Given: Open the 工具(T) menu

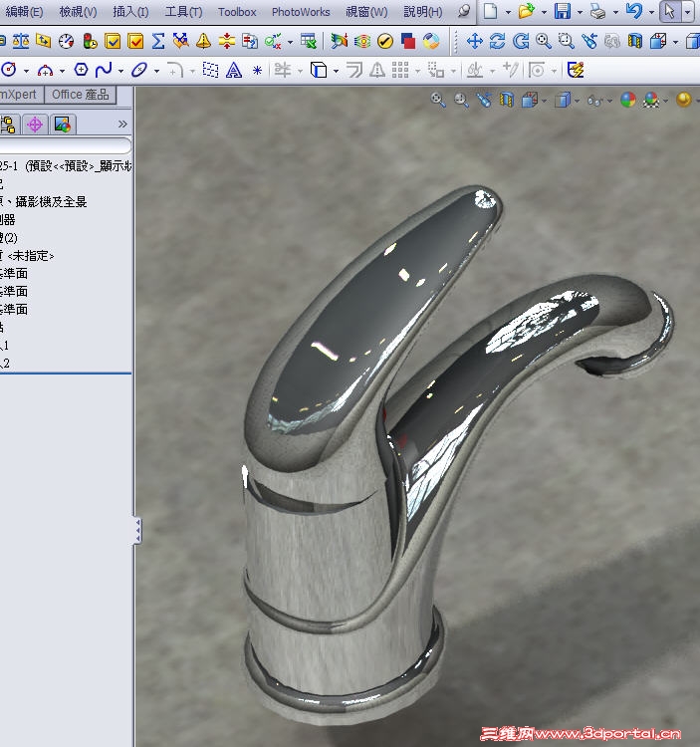Looking at the screenshot, I should click(x=183, y=11).
